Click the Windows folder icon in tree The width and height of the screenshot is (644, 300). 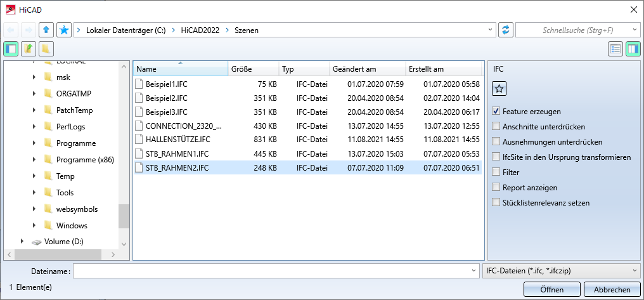point(48,225)
